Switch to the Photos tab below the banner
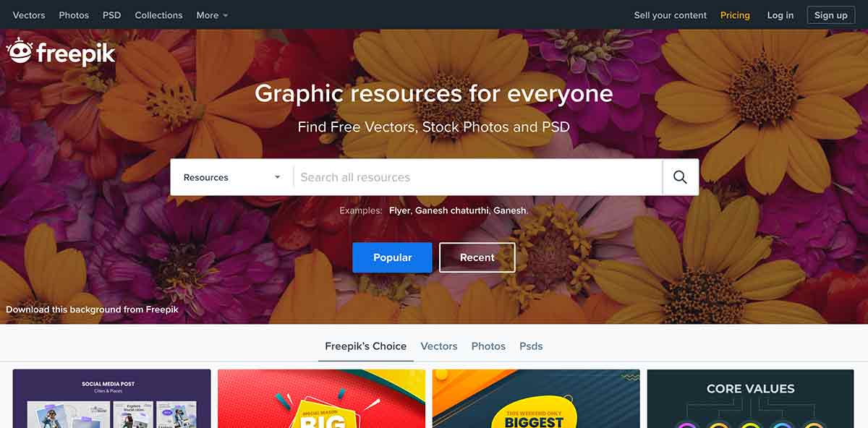Viewport: 868px width, 428px height. coord(488,346)
